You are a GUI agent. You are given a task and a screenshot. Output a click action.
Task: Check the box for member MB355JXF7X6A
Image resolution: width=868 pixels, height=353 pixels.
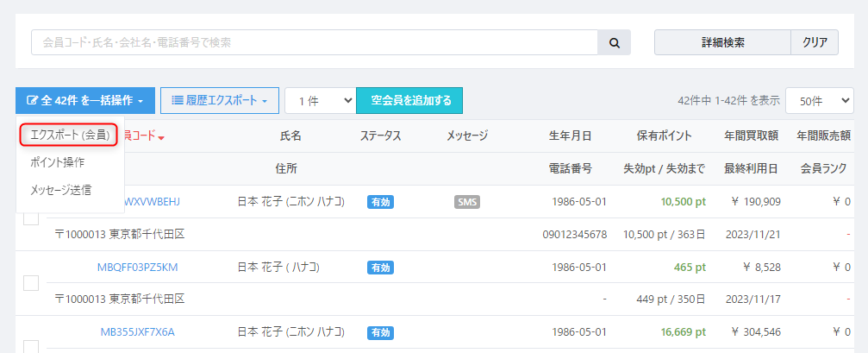[30, 346]
